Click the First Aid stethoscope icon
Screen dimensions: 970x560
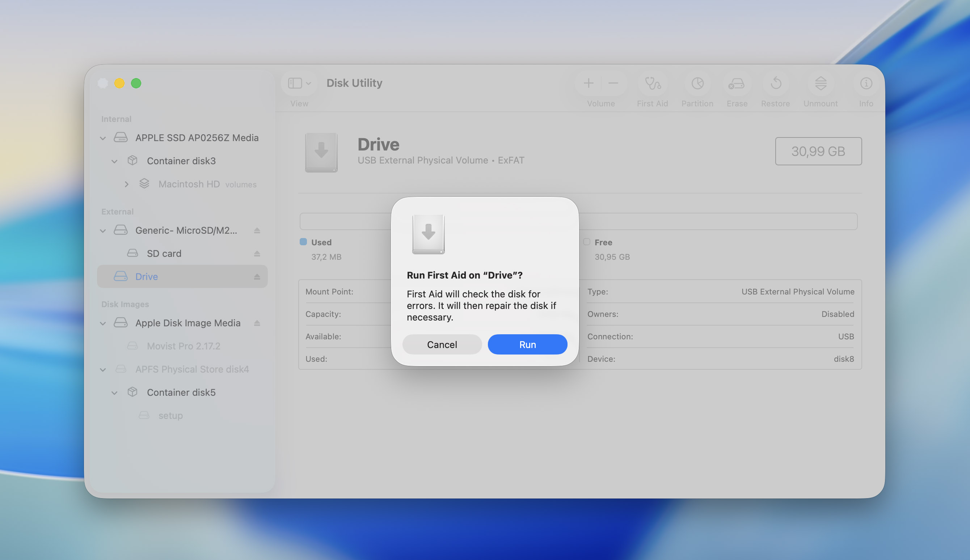[x=653, y=83]
